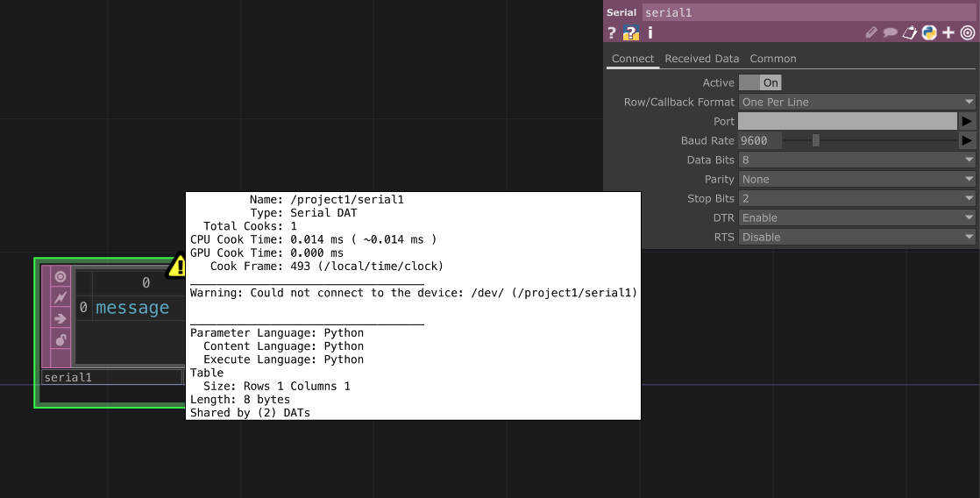Open Port menu arrow button
The height and width of the screenshot is (498, 980).
click(967, 121)
